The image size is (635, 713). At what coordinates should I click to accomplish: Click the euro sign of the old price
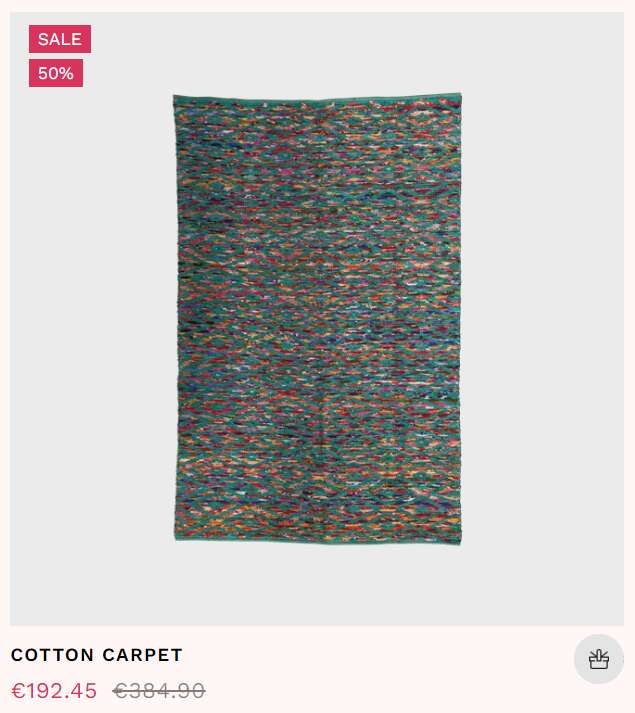pos(119,691)
